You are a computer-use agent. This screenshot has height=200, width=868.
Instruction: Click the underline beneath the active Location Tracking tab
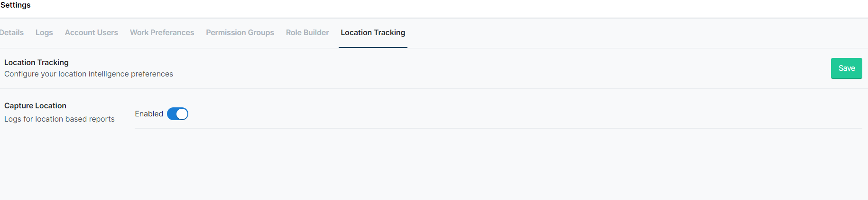click(x=373, y=48)
